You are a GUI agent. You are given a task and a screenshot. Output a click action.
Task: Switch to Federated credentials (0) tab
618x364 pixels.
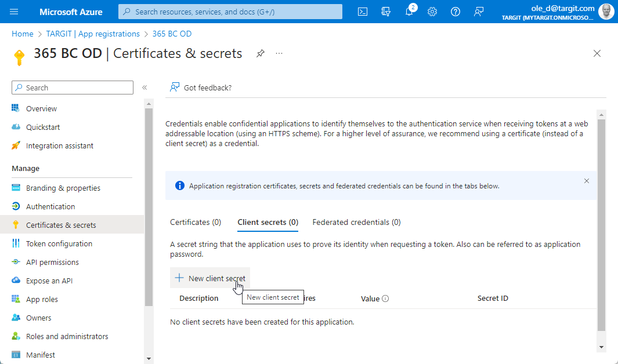pyautogui.click(x=356, y=223)
